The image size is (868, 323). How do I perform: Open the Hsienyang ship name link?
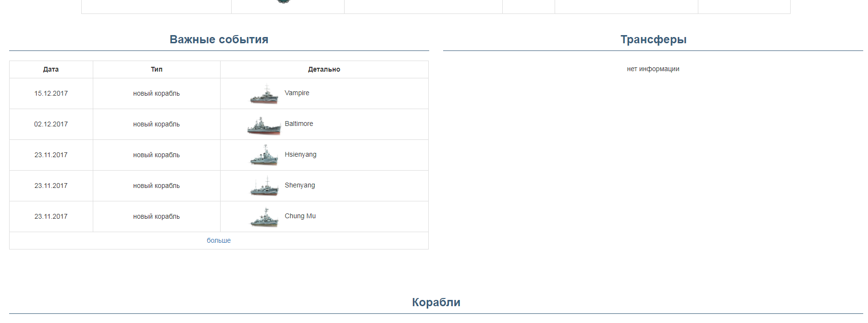point(300,154)
